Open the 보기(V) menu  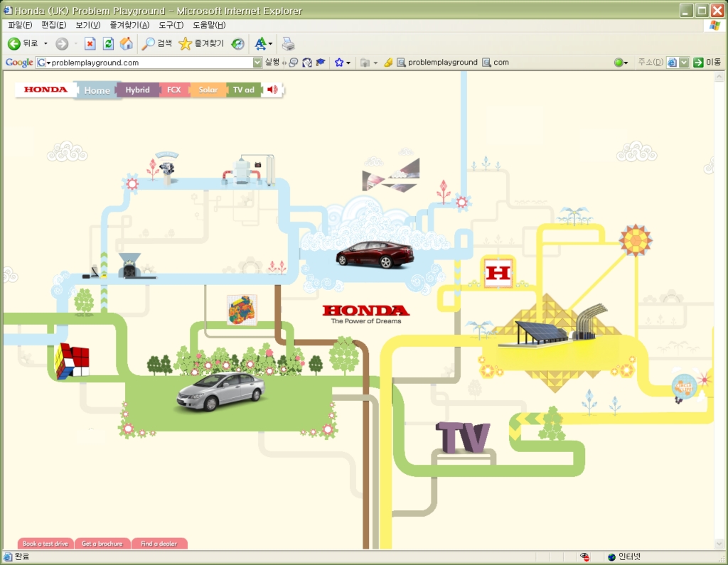87,25
